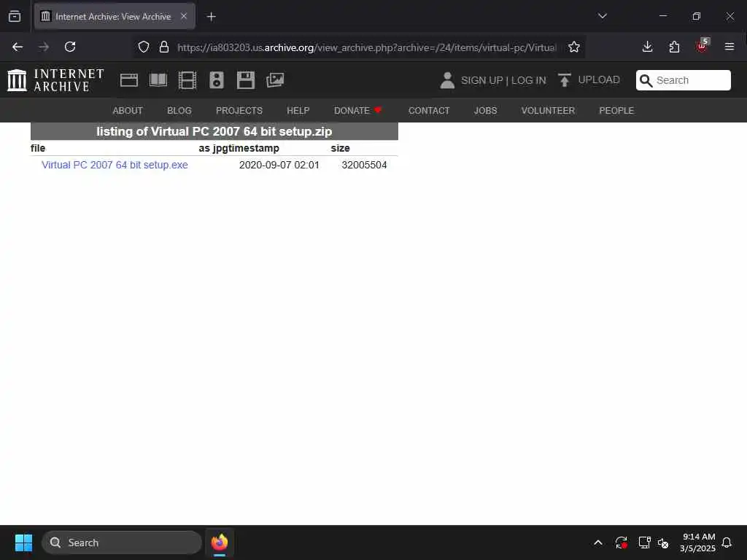The image size is (747, 560).
Task: Click the upload arrow icon
Action: coord(565,80)
